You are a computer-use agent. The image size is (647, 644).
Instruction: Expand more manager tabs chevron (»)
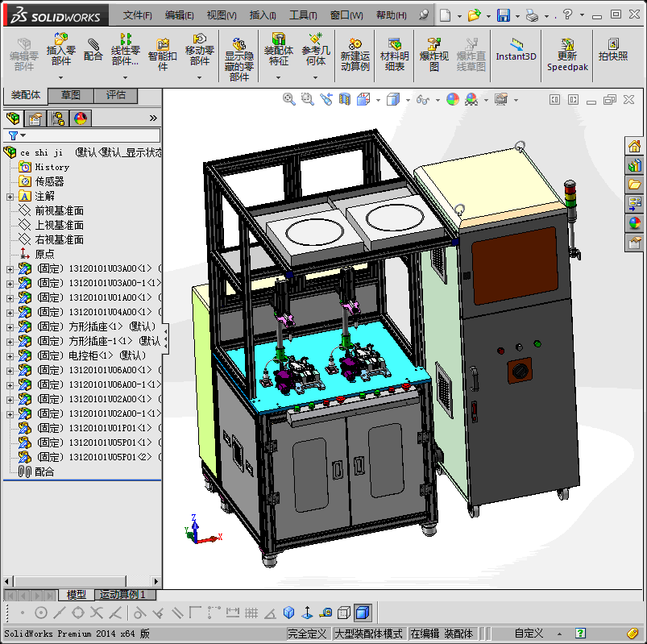(153, 118)
